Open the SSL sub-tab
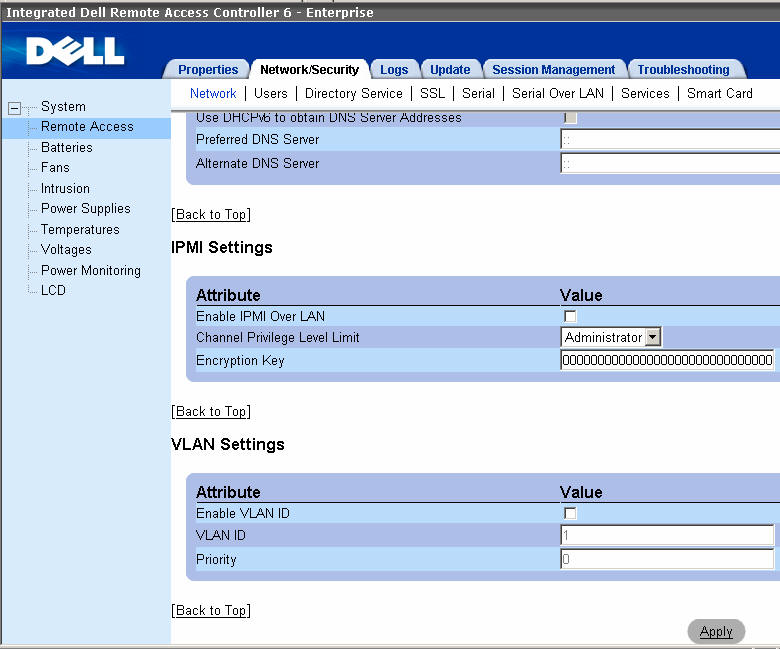This screenshot has width=780, height=649. point(432,93)
